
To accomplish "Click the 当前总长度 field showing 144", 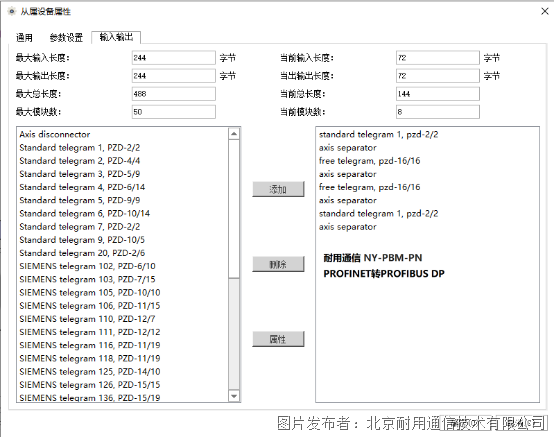I will (x=438, y=94).
